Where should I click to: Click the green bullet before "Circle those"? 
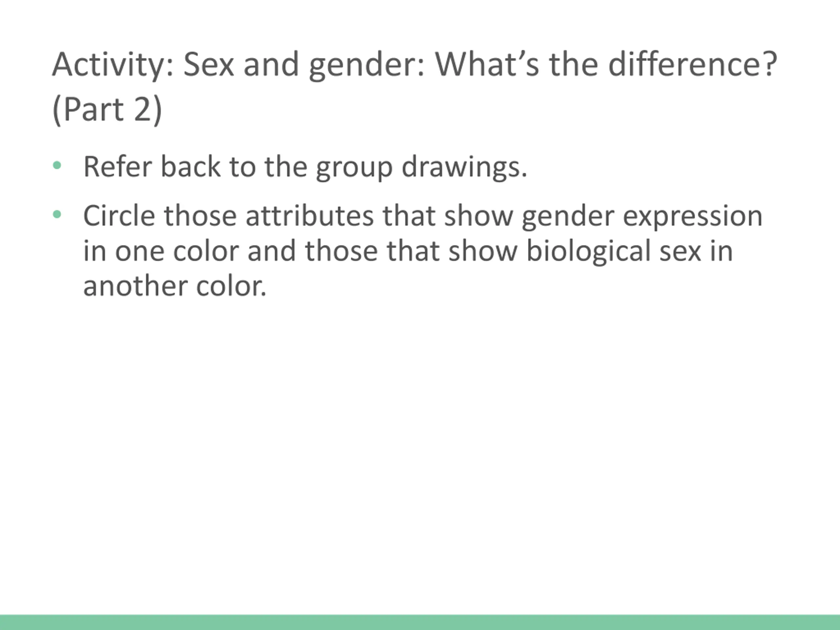[57, 215]
